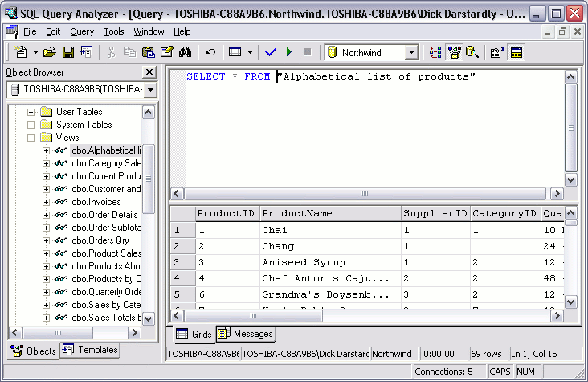Open the New Query dropdown arrow
The image size is (588, 382).
point(35,52)
